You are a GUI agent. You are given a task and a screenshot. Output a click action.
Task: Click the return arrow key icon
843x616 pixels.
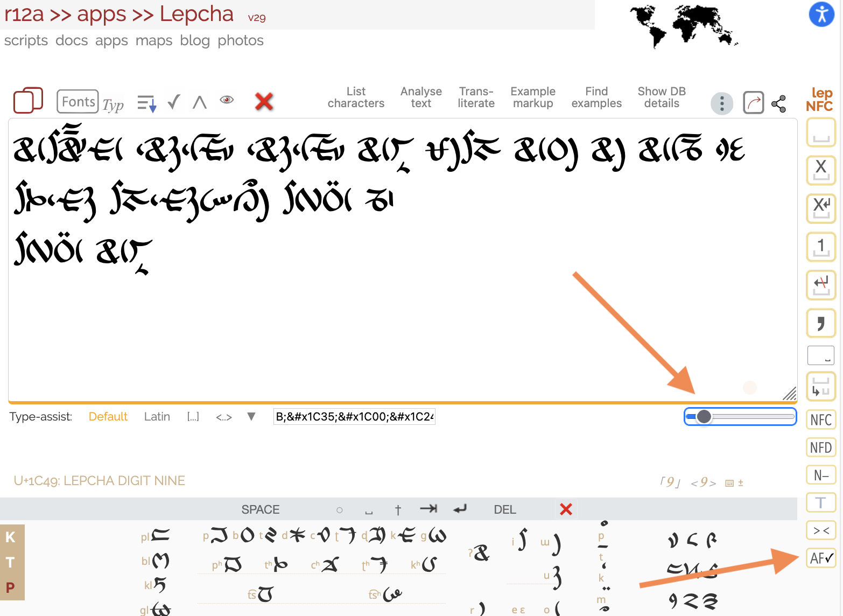tap(460, 508)
